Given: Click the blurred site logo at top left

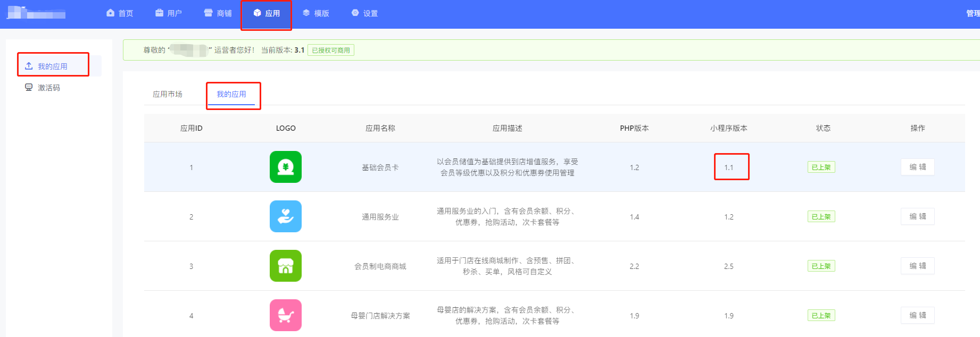Looking at the screenshot, I should [36, 13].
